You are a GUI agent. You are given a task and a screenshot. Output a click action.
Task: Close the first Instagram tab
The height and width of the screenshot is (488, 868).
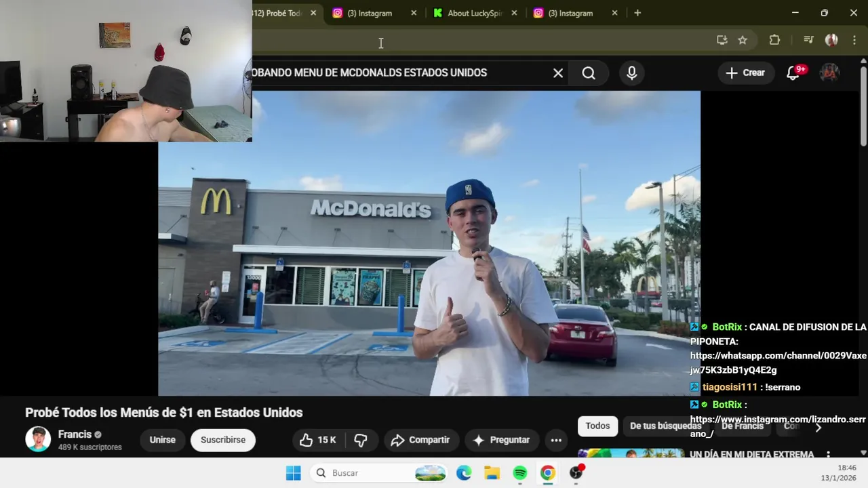point(414,13)
